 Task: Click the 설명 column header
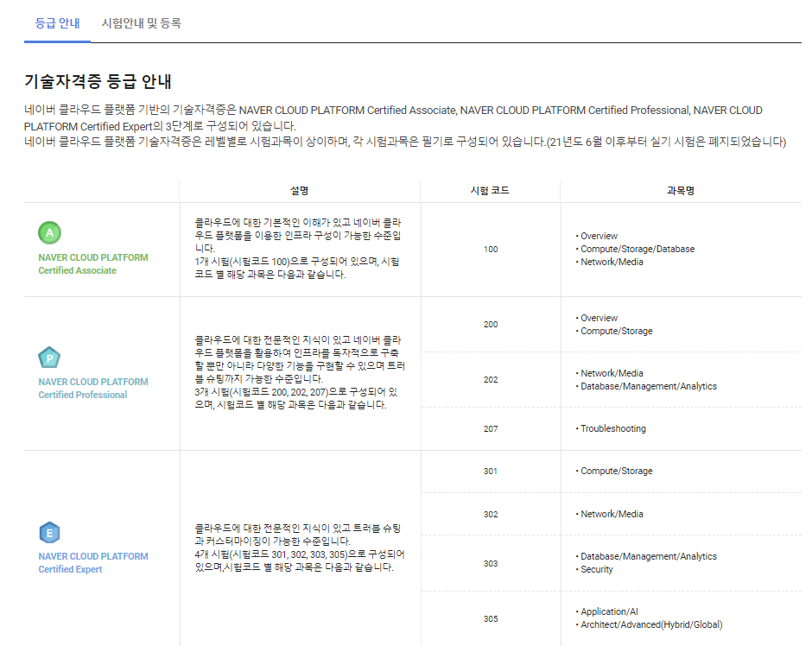coord(300,191)
